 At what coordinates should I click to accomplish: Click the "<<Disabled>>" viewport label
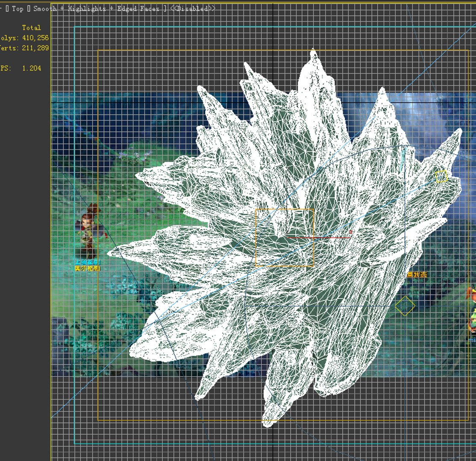[x=192, y=9]
